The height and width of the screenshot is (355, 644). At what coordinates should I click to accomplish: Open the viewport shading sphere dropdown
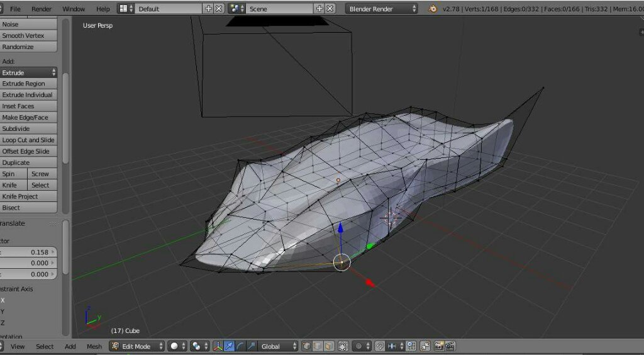click(x=177, y=346)
